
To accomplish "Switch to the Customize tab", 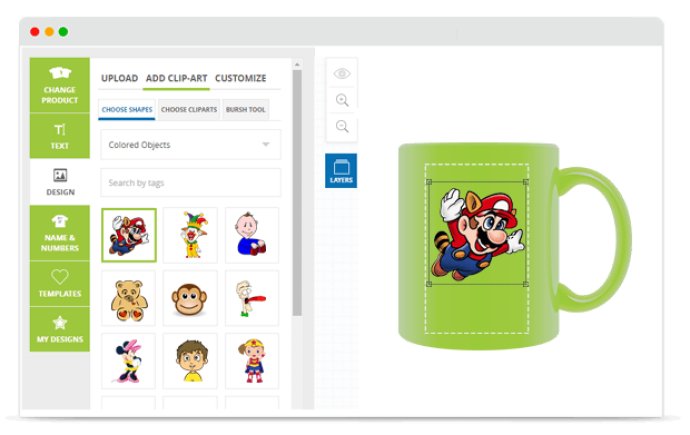I will click(240, 78).
